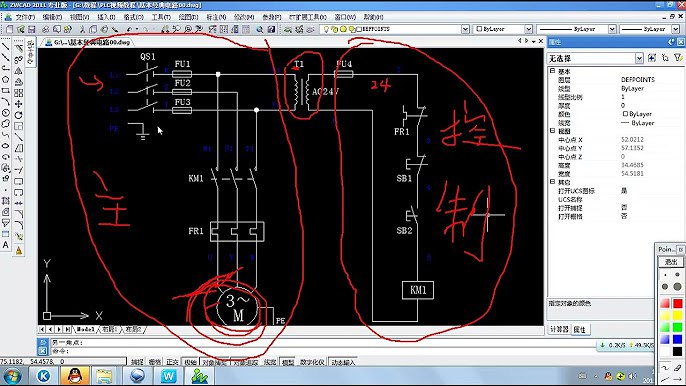Collapse the 基本 properties section
This screenshot has height=386, width=686.
[x=552, y=70]
